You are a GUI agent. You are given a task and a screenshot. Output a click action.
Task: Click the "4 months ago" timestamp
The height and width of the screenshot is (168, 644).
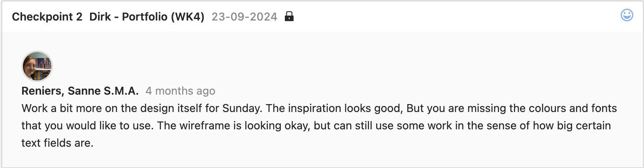180,91
